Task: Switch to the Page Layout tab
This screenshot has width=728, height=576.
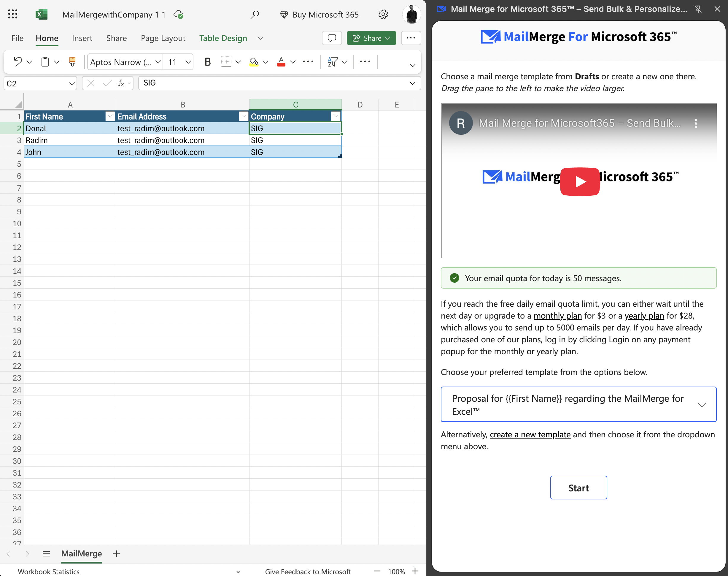Action: click(x=163, y=38)
